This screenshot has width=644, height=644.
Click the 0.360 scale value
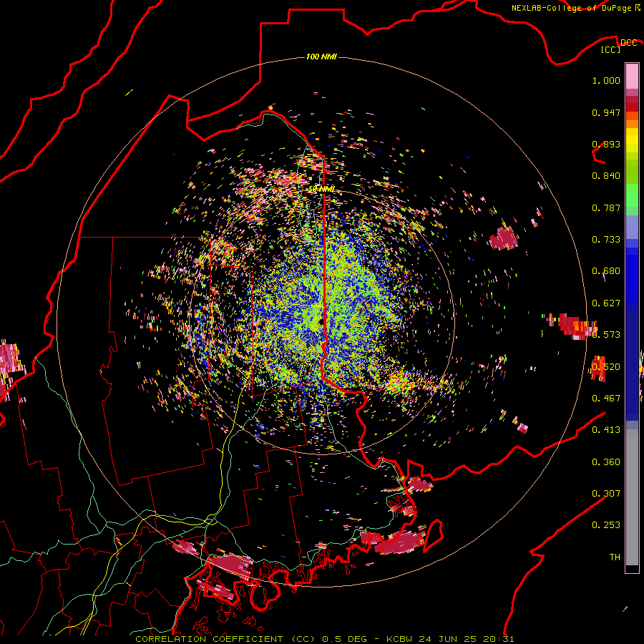coord(606,462)
